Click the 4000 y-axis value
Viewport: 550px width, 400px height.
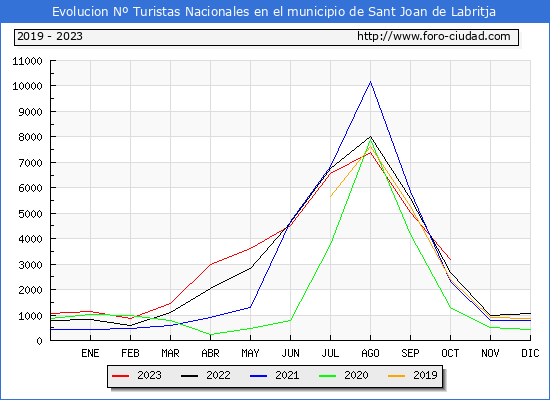tap(31, 239)
